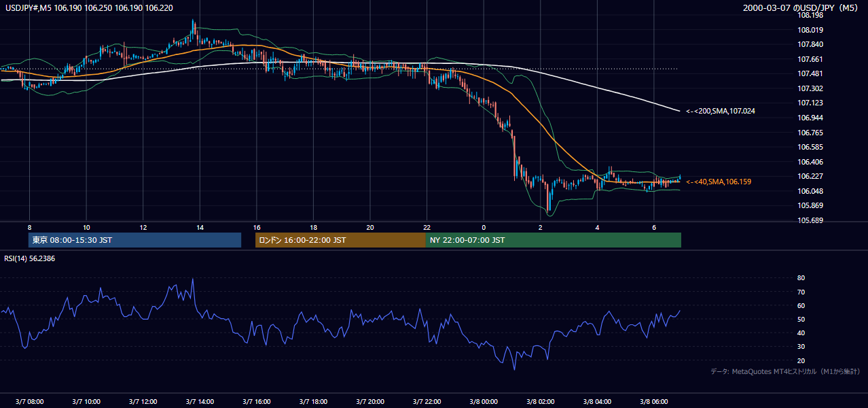This screenshot has height=408, width=868.
Task: Click the 3/7 16:00 date label
Action: click(x=257, y=402)
